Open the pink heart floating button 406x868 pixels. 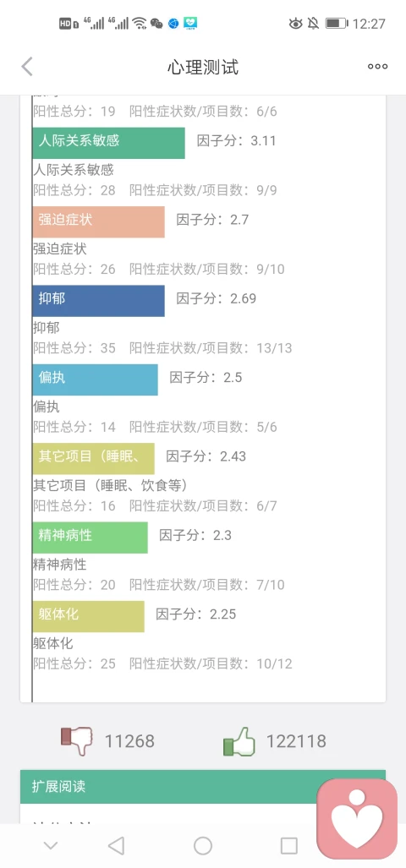[x=357, y=819]
